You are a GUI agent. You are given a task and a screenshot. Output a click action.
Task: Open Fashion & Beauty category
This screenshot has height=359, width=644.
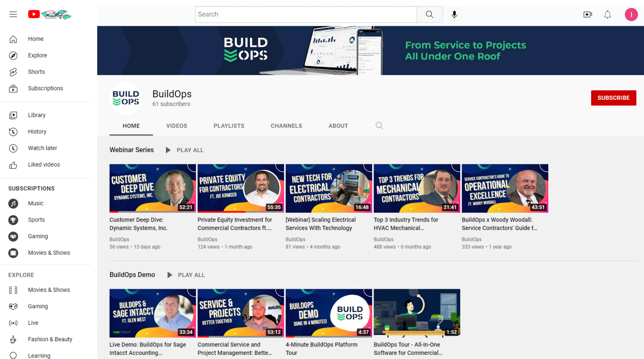(x=46, y=339)
